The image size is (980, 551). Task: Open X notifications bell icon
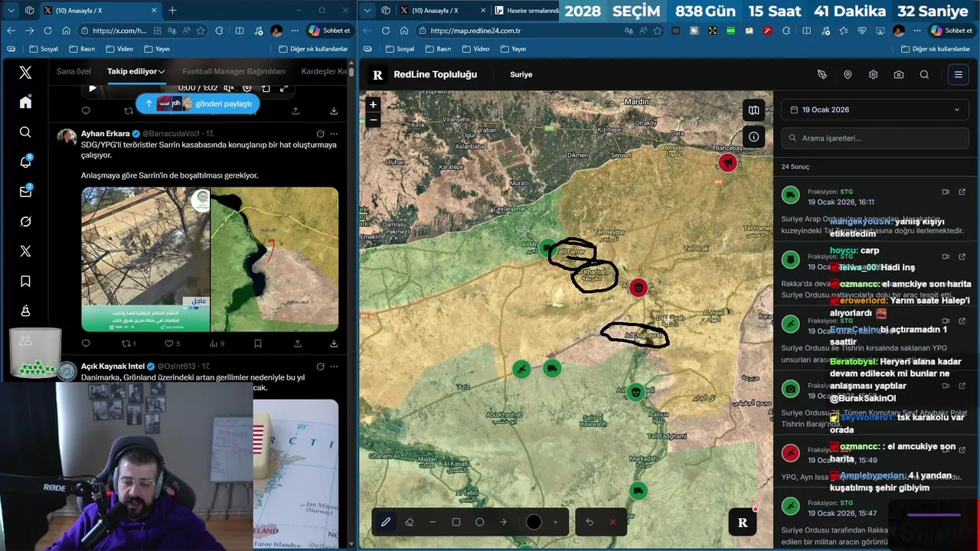[25, 161]
